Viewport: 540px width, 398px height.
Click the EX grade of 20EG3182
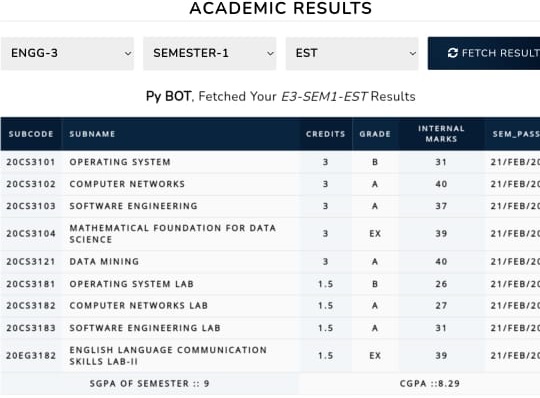coord(375,356)
